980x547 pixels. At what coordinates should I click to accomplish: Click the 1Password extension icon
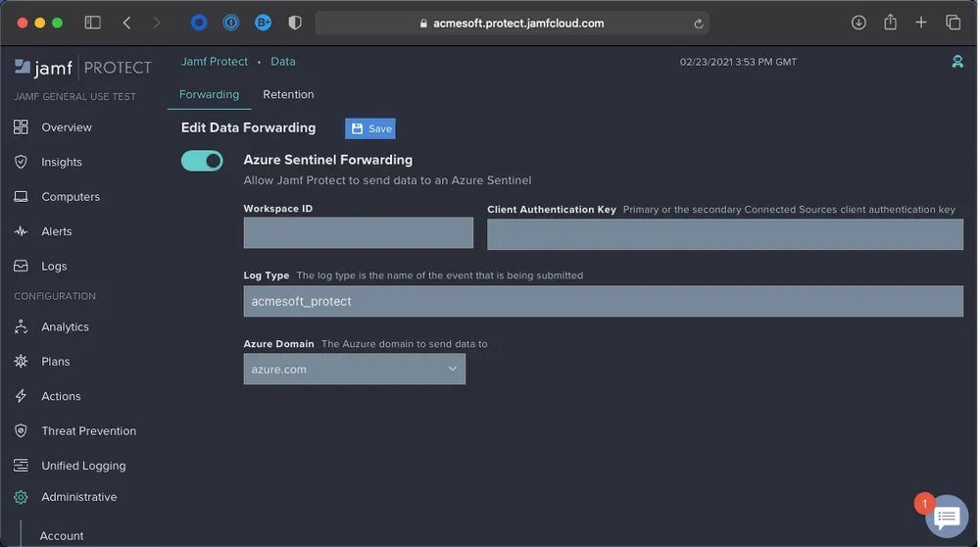230,23
